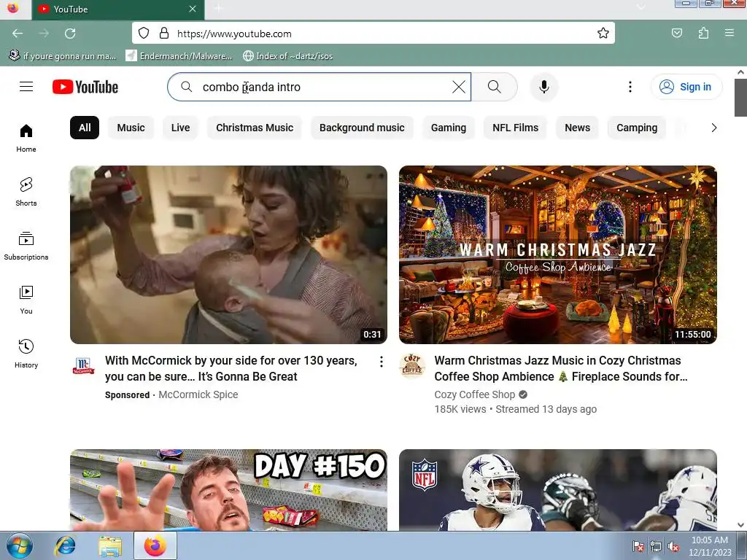
Task: Click the magnifier search button
Action: 495,87
